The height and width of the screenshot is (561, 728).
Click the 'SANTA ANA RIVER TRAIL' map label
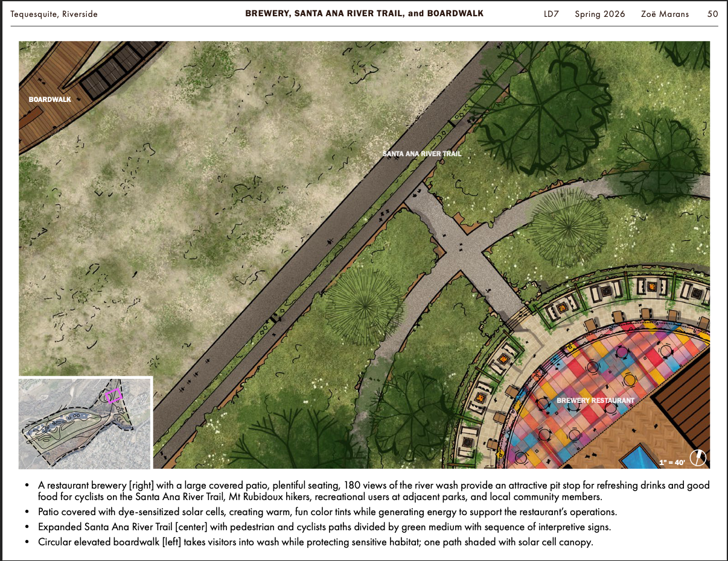point(422,154)
